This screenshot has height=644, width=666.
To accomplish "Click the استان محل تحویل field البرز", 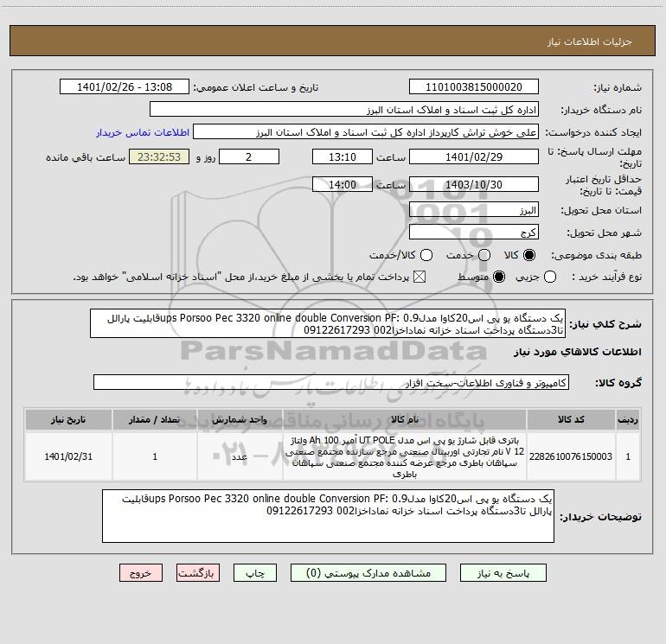I will click(x=474, y=209).
